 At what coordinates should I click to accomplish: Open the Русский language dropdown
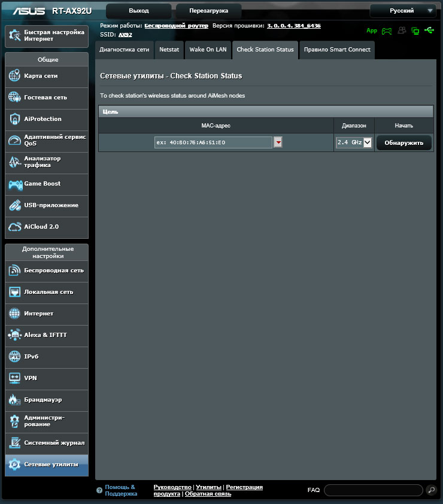click(403, 11)
